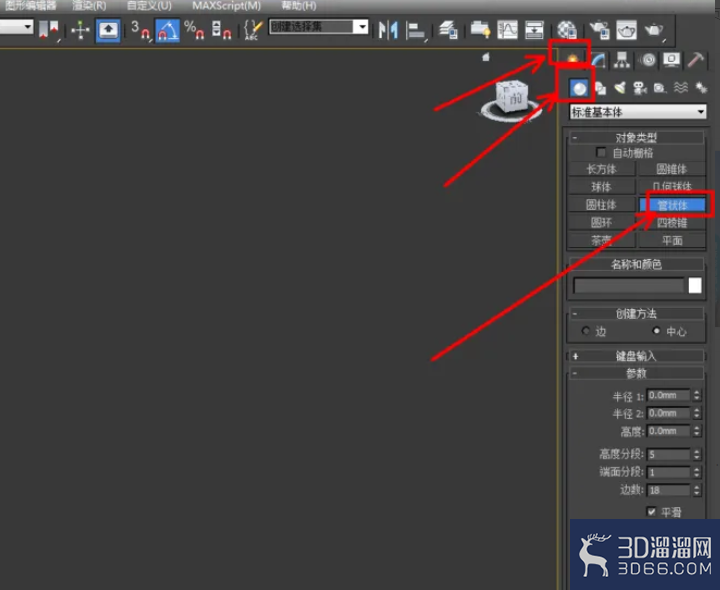
Task: Toggle the Spinner Snap icon
Action: (221, 30)
